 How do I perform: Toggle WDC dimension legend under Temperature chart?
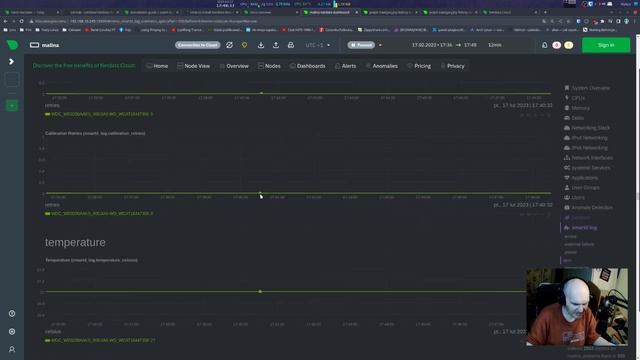point(100,340)
